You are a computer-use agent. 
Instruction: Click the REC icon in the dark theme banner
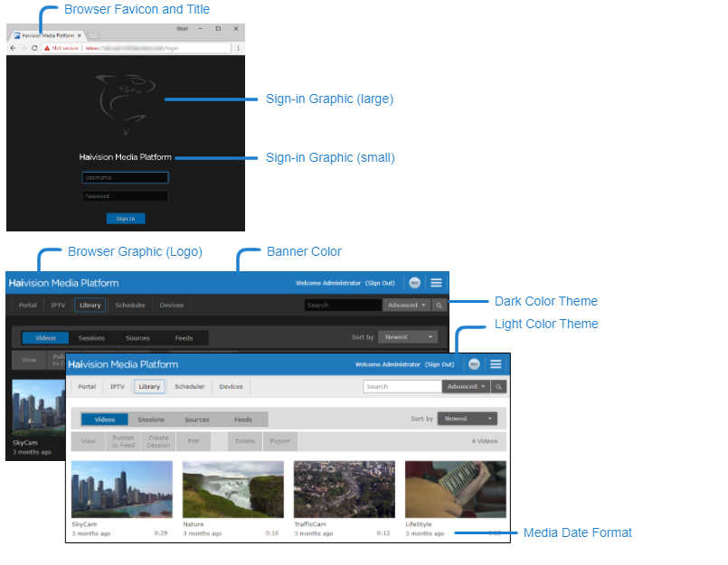414,283
